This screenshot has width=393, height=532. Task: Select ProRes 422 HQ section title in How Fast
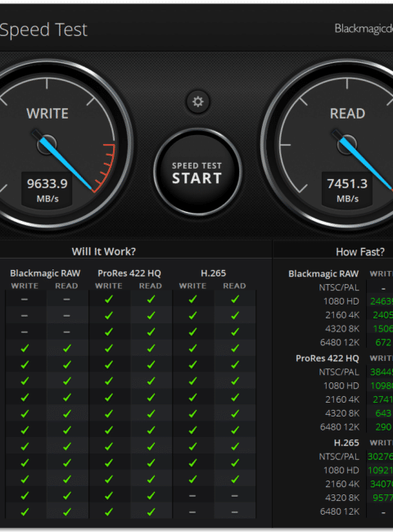click(x=327, y=358)
